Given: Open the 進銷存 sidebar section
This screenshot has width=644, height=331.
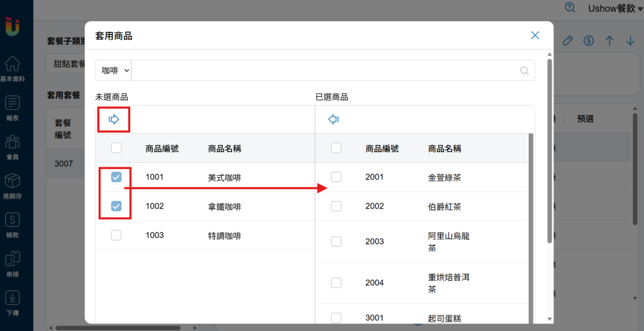Looking at the screenshot, I should (13, 186).
